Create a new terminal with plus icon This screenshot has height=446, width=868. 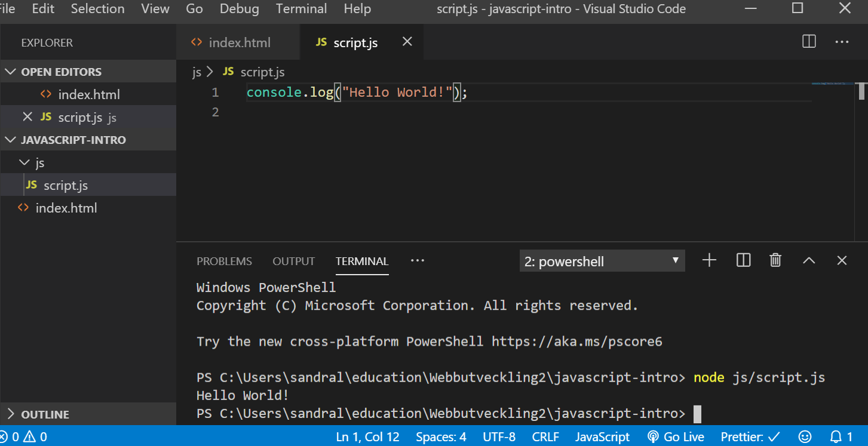coord(709,260)
